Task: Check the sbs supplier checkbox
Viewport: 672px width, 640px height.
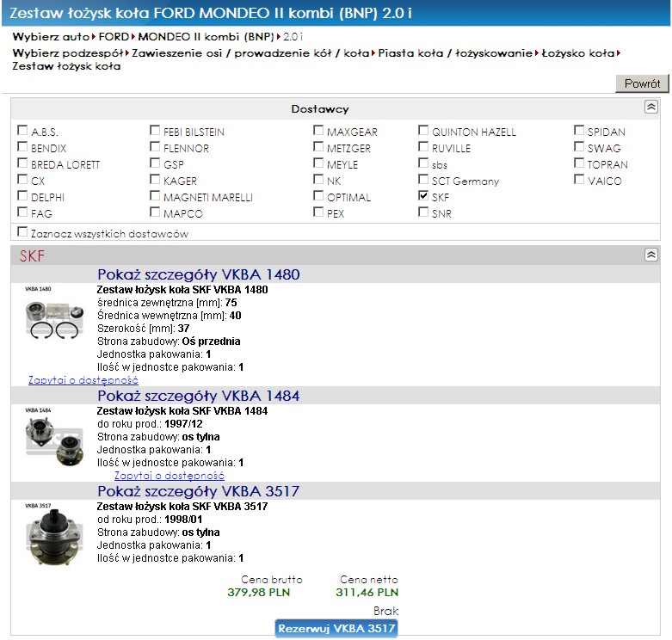Action: click(423, 163)
